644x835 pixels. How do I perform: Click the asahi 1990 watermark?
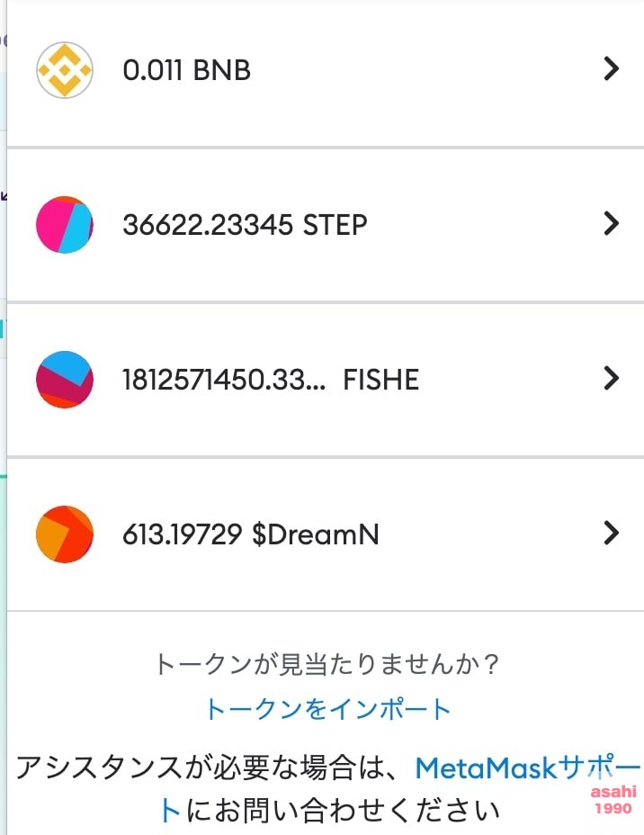613,800
